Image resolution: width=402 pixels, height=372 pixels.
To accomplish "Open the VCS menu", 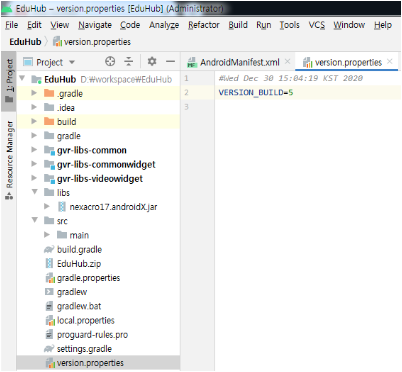I will 316,25.
